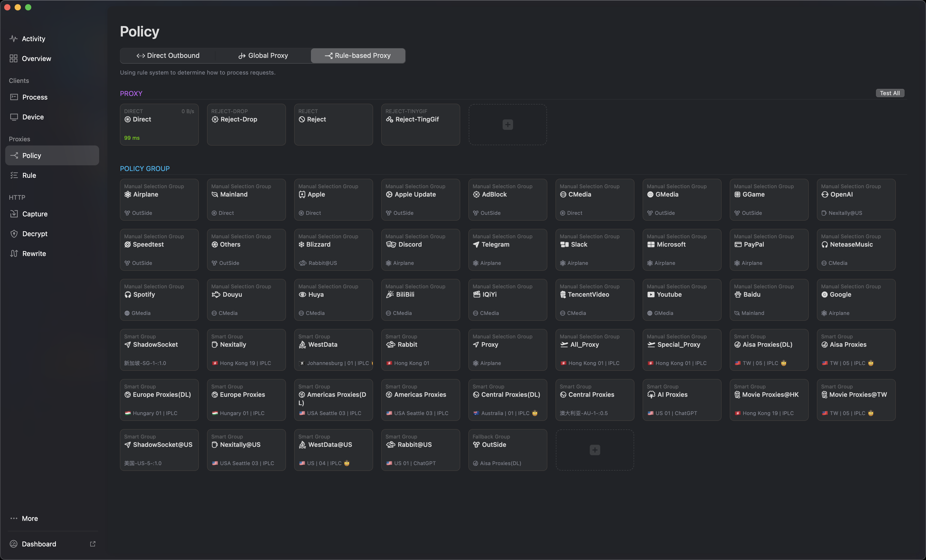
Task: Open the OutSide fallback group card
Action: point(507,450)
